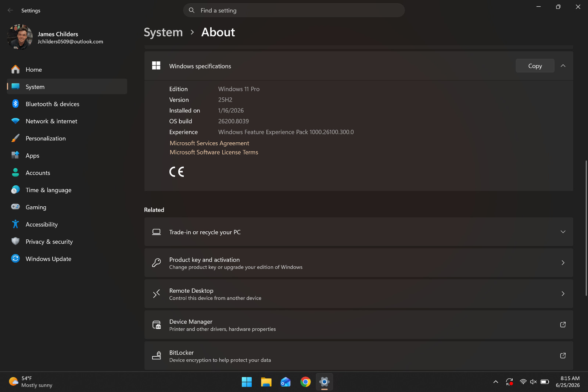The width and height of the screenshot is (588, 392).
Task: Open Product key and activation chevron
Action: click(563, 263)
